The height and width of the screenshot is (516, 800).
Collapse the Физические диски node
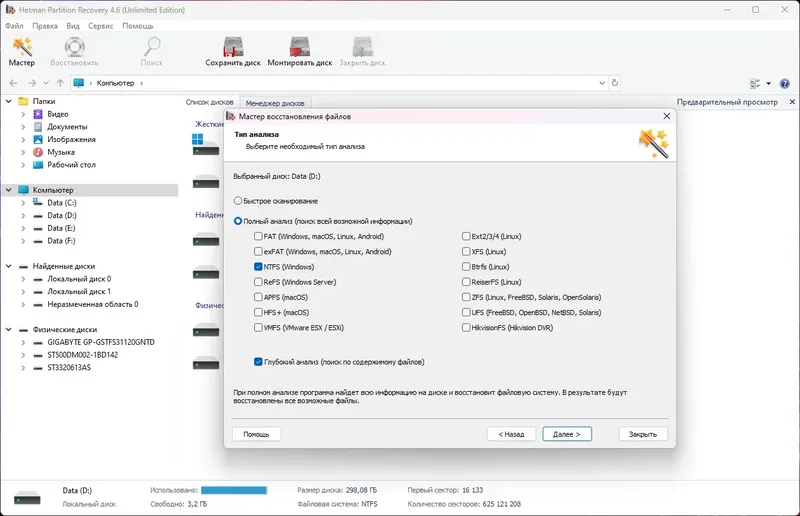click(x=9, y=329)
